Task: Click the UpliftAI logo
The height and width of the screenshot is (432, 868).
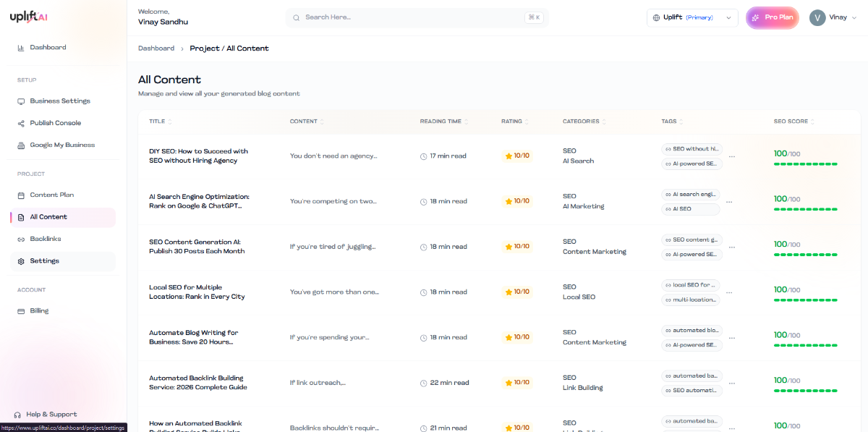Action: (29, 17)
